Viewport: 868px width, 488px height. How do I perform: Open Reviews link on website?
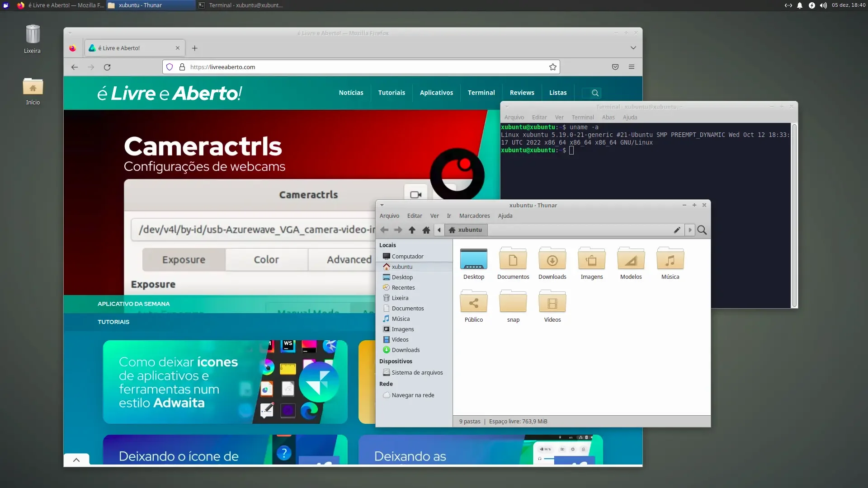[522, 93]
